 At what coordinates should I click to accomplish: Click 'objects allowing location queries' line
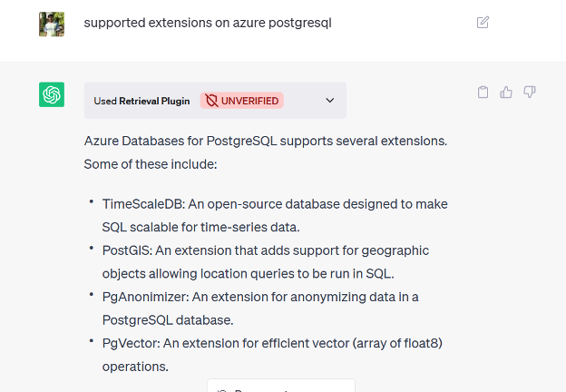pos(248,274)
